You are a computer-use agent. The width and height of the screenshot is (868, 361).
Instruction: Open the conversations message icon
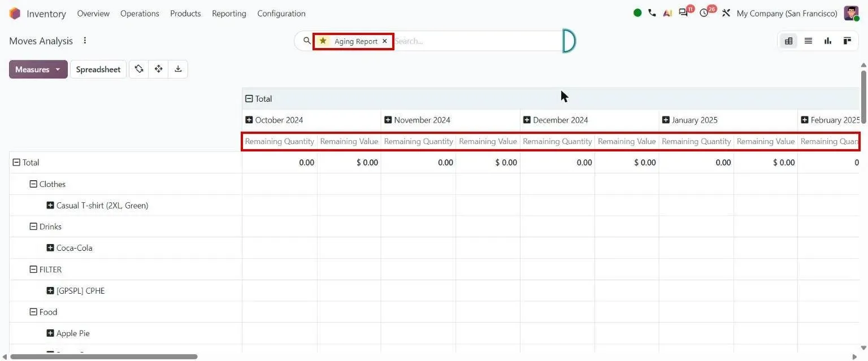tap(683, 13)
